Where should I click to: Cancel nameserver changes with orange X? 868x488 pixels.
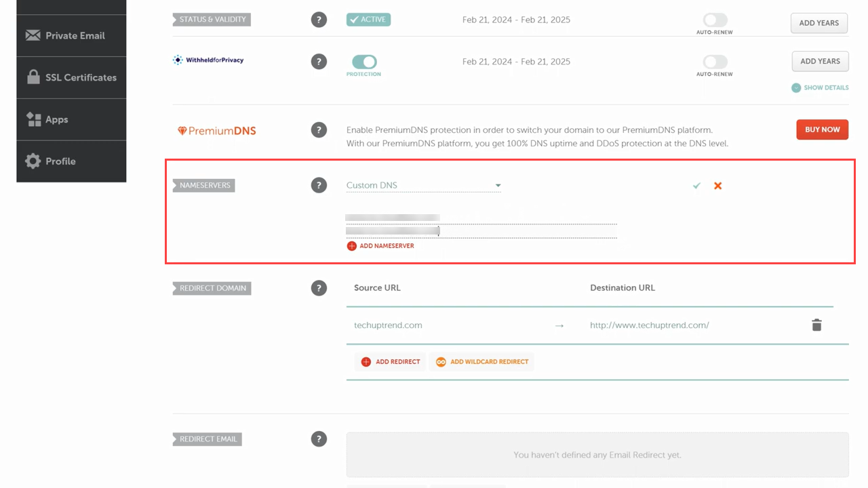click(x=717, y=186)
